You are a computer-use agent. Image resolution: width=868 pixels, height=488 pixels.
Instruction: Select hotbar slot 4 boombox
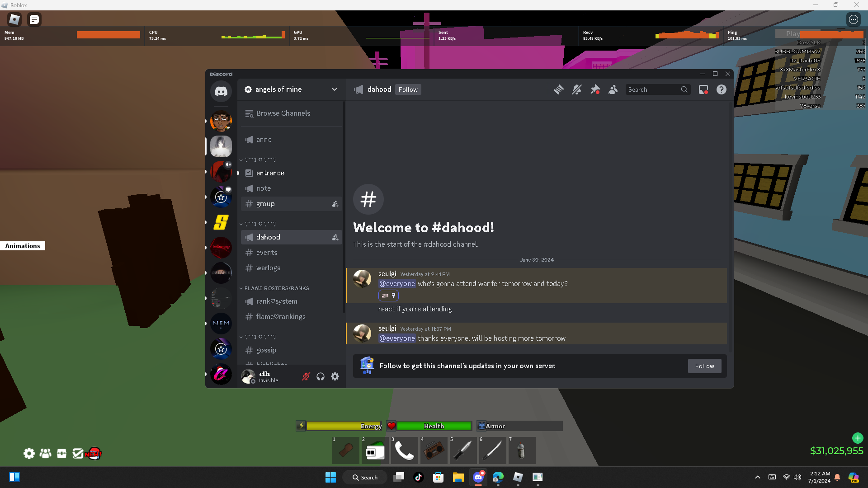434,450
